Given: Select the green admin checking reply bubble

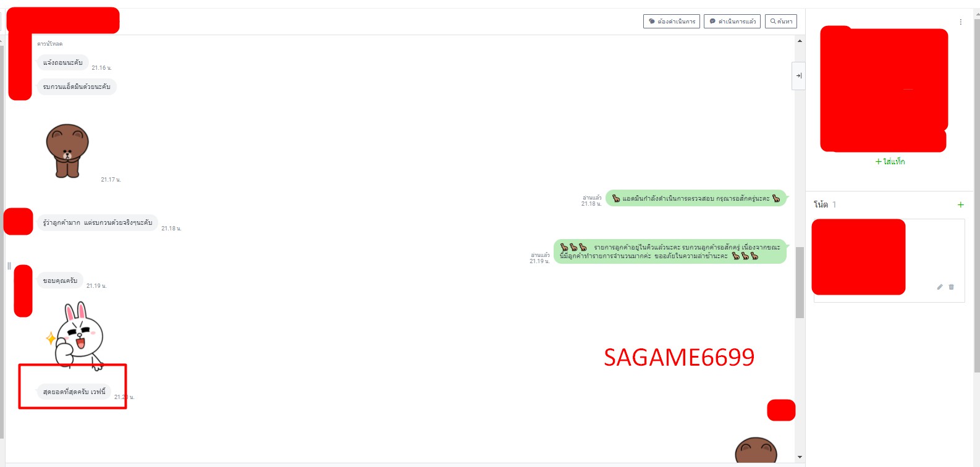Looking at the screenshot, I should click(695, 198).
